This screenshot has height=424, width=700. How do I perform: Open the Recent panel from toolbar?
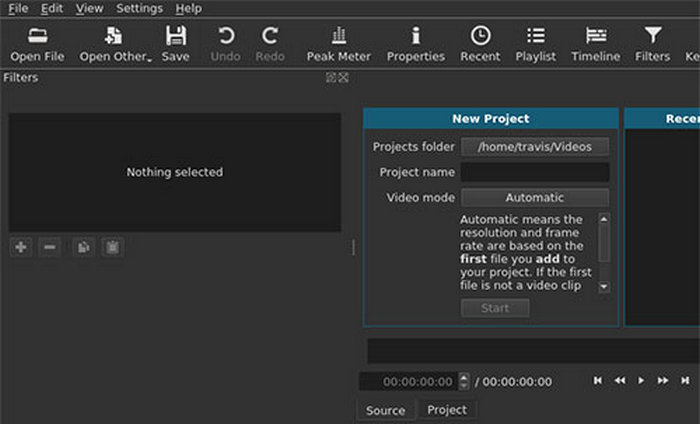pos(480,44)
